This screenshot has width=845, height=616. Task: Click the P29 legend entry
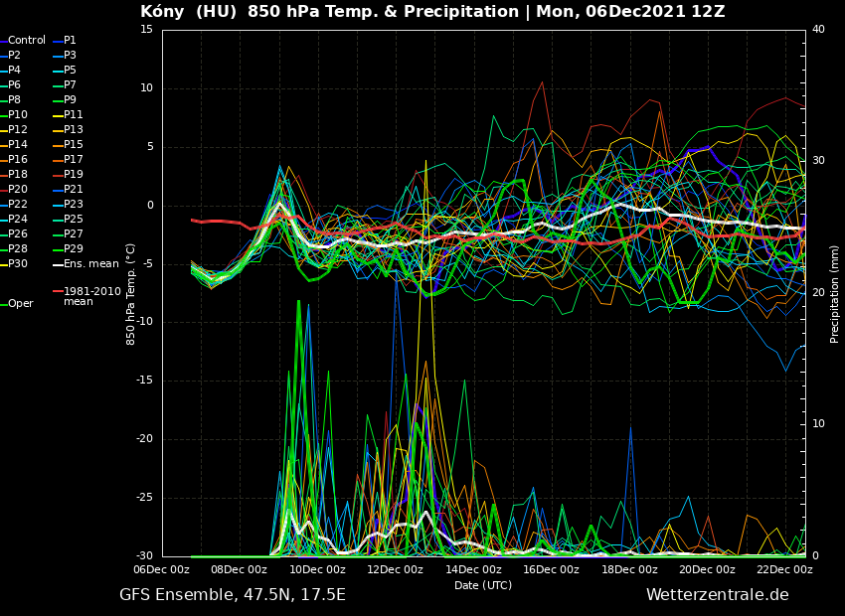point(73,249)
